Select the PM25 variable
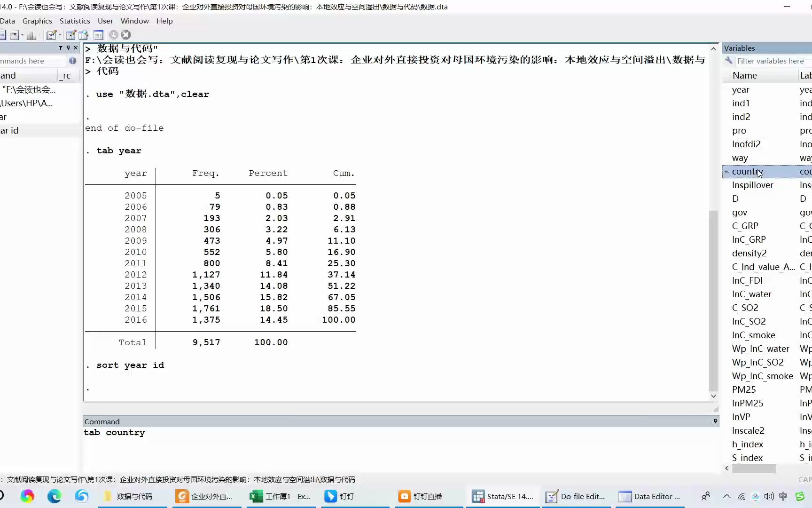812x508 pixels. [x=744, y=389]
